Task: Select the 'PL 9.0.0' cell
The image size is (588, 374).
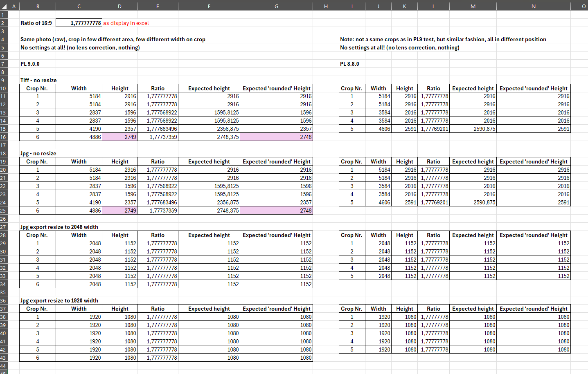Action: point(30,64)
